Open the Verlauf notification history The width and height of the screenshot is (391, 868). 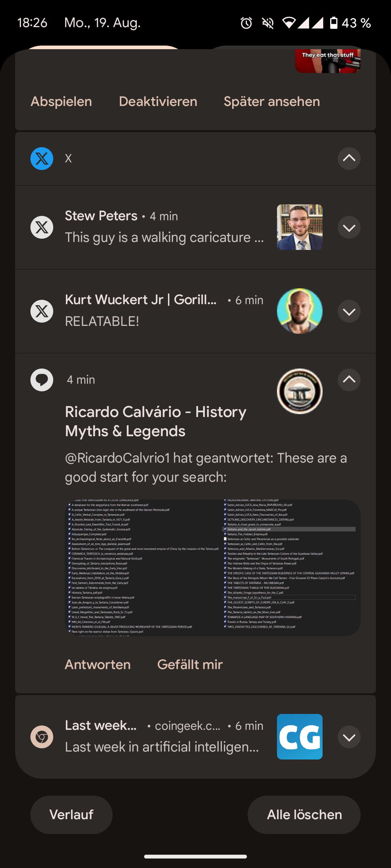click(71, 815)
